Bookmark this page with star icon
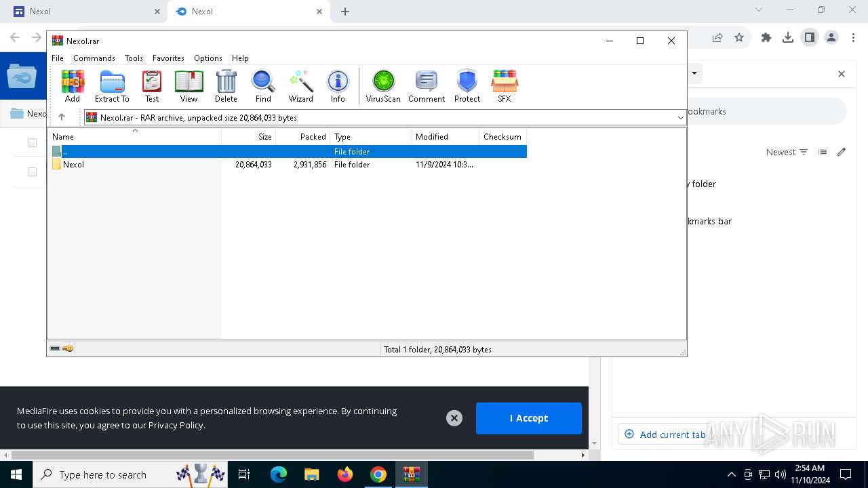The image size is (868, 488). [739, 38]
